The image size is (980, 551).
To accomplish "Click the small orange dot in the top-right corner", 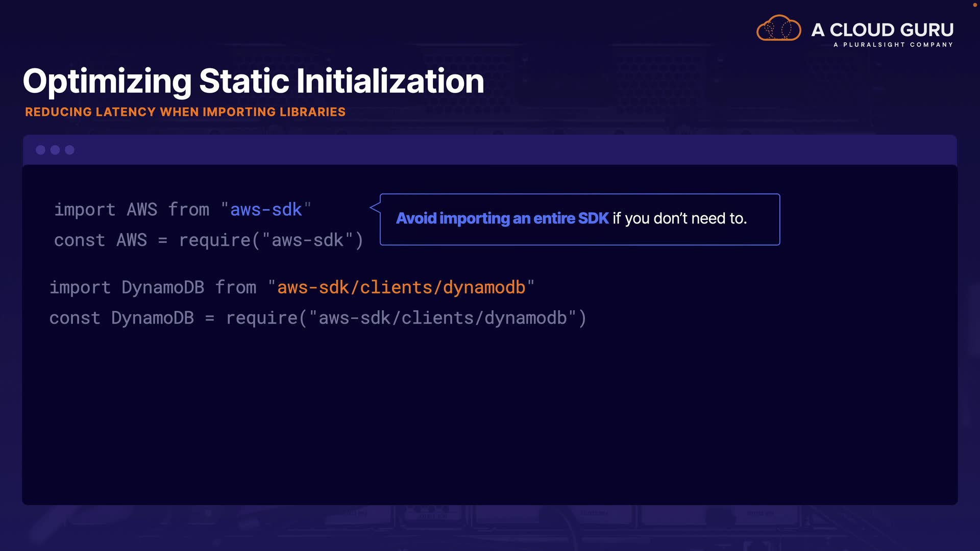I will pos(974,5).
